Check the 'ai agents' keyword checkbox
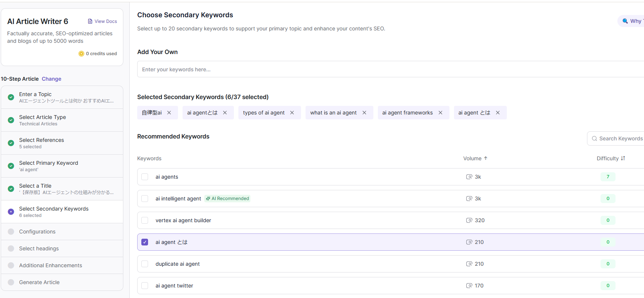The image size is (644, 298). (x=145, y=177)
